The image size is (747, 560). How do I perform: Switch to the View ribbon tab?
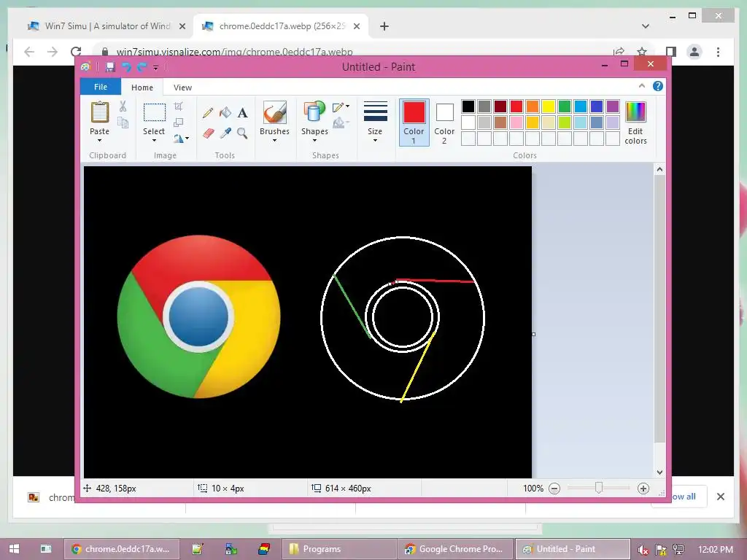coord(182,87)
